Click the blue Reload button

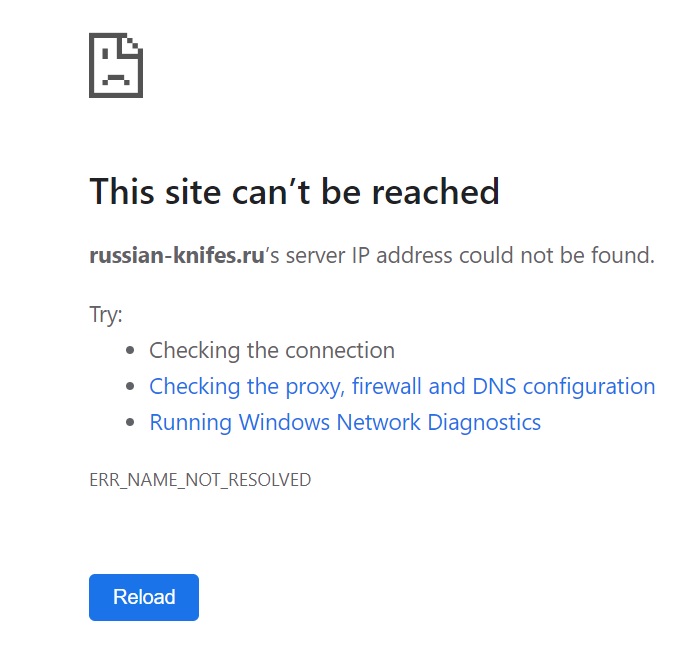(144, 597)
